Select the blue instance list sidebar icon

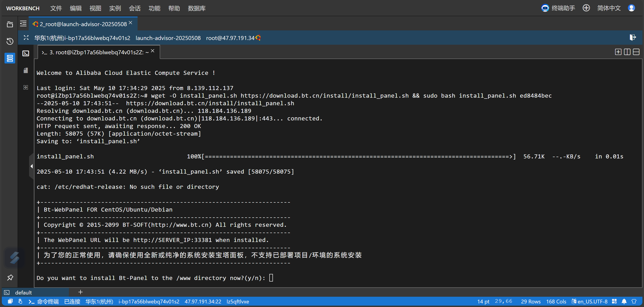tap(10, 58)
